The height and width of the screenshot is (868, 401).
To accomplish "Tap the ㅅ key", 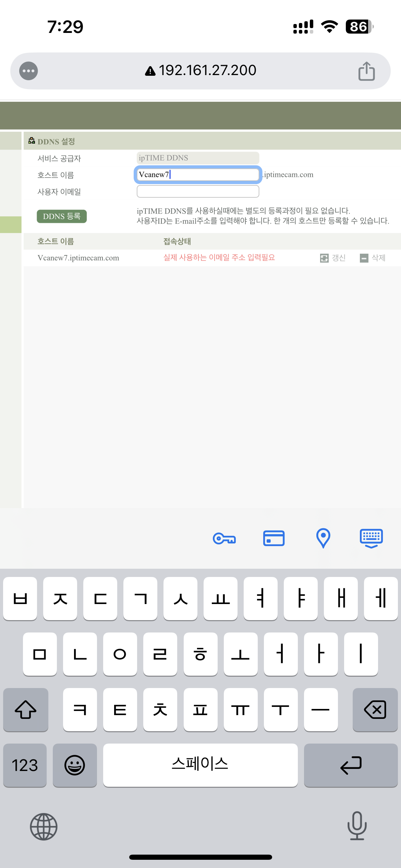I will [180, 599].
